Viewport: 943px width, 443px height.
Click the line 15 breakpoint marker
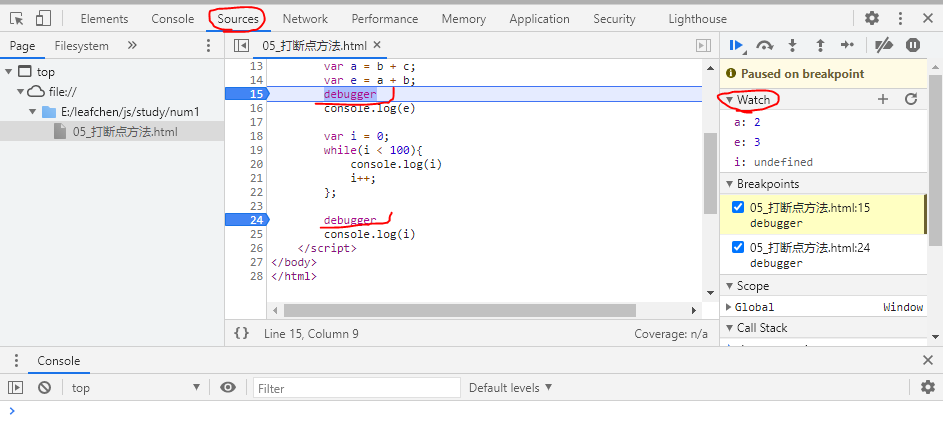click(x=247, y=94)
